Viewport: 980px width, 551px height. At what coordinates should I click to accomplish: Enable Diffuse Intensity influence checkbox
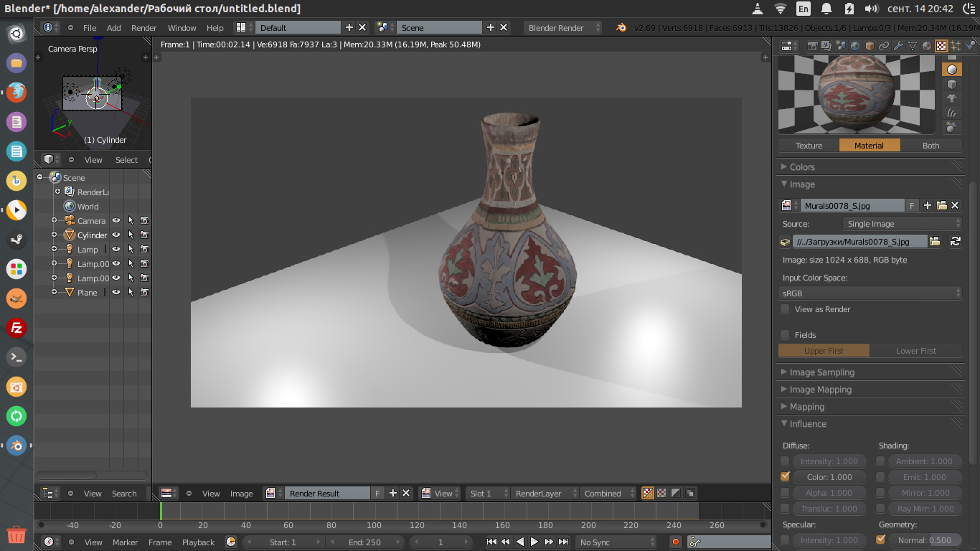coord(785,461)
